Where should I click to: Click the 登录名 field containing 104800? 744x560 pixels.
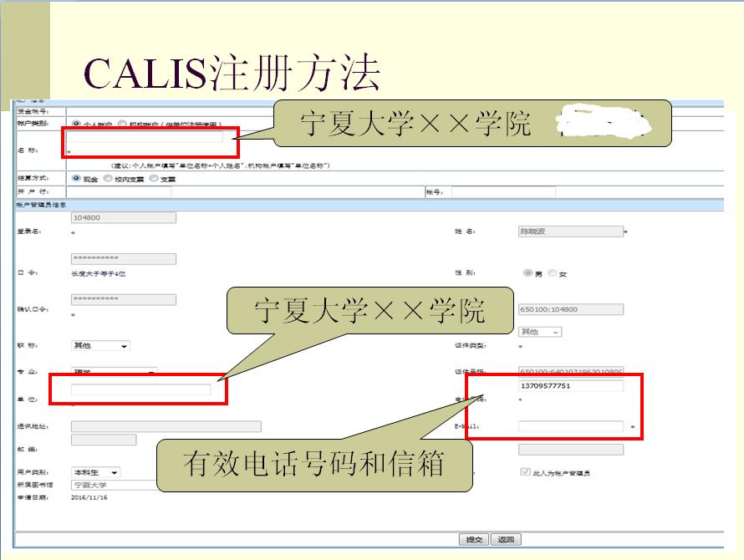pyautogui.click(x=124, y=217)
